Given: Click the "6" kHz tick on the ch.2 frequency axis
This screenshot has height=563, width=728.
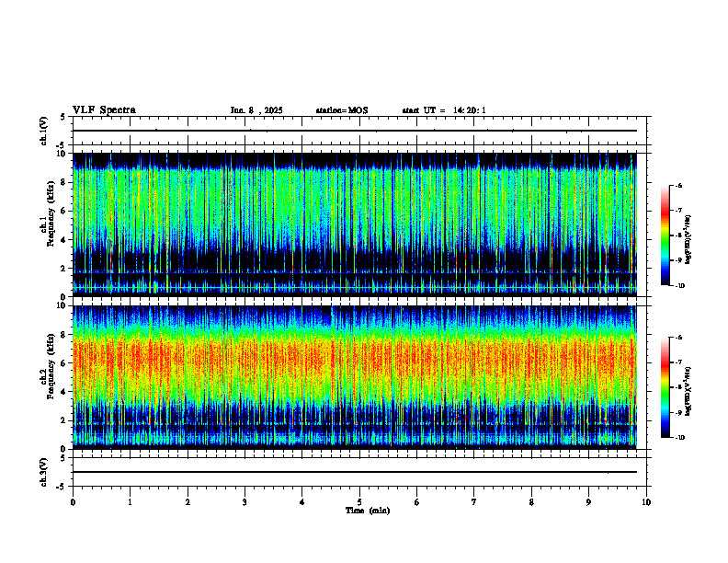Looking at the screenshot, I should coord(64,363).
